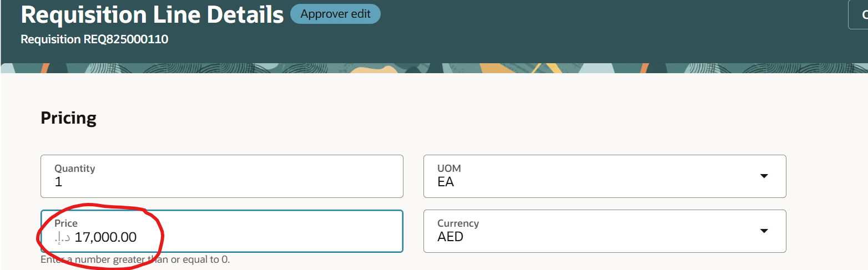Focus the Quantity input field
The height and width of the screenshot is (270, 868).
[221, 176]
